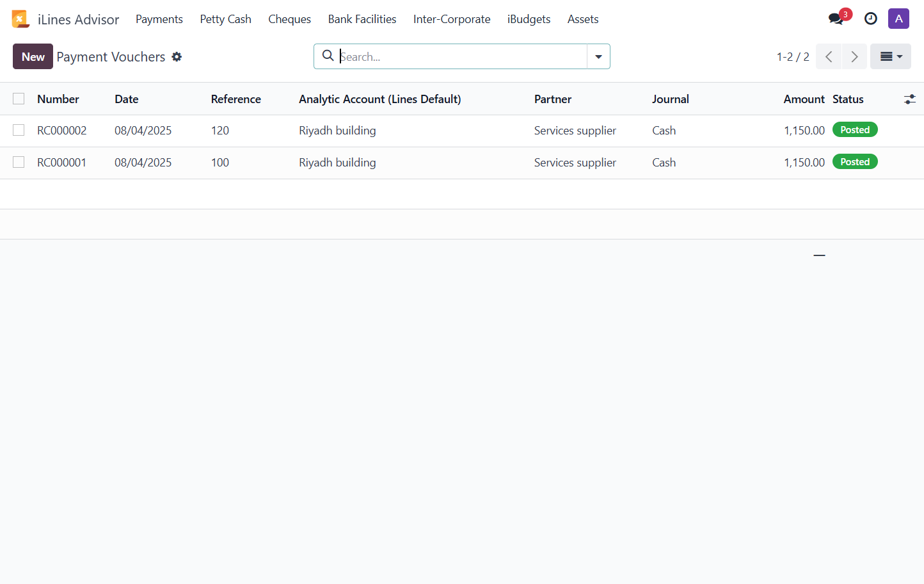Click the search magnifier icon

coord(328,56)
